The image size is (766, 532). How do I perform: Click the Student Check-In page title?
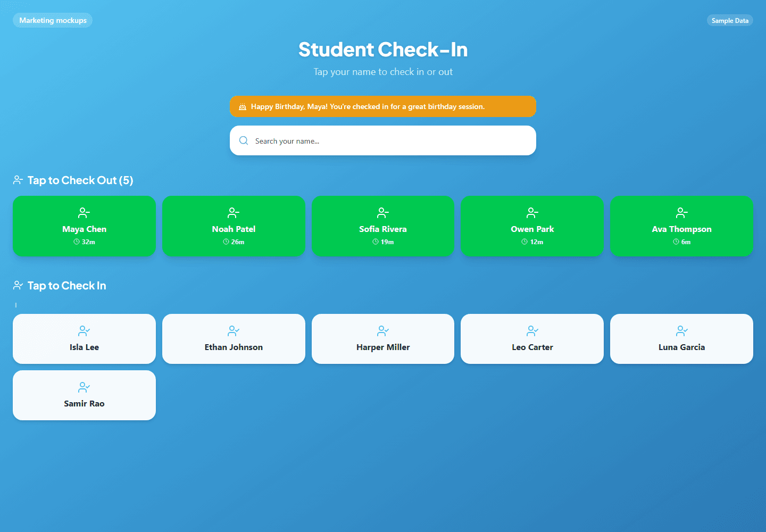(383, 49)
